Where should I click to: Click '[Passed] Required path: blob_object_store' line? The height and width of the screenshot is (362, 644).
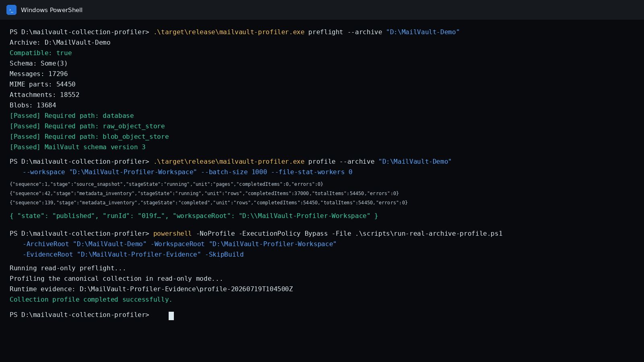coord(89,137)
